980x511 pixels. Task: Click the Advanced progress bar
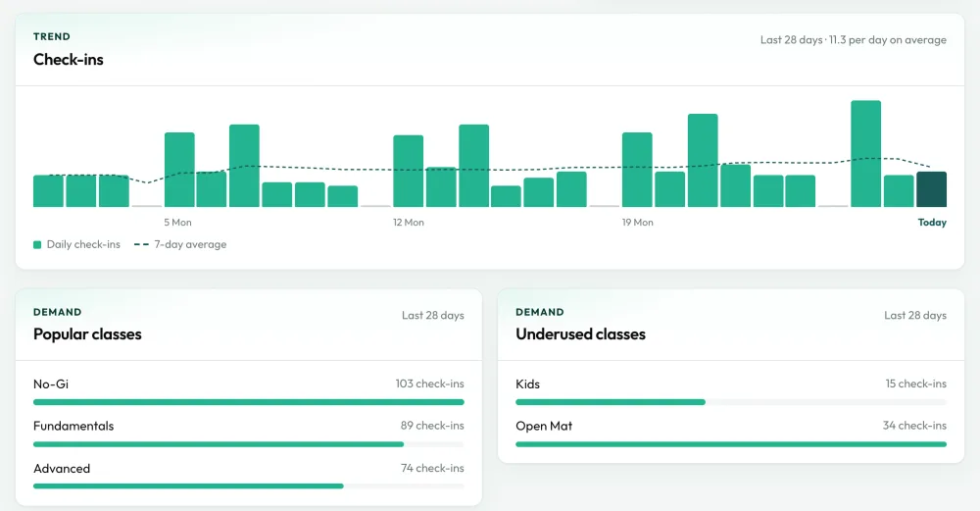tap(249, 485)
